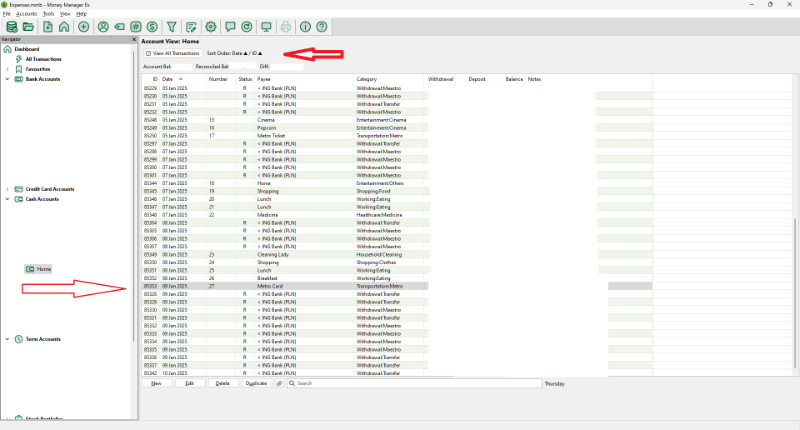Click the Print toolbar icon
This screenshot has width=800, height=430.
point(286,27)
